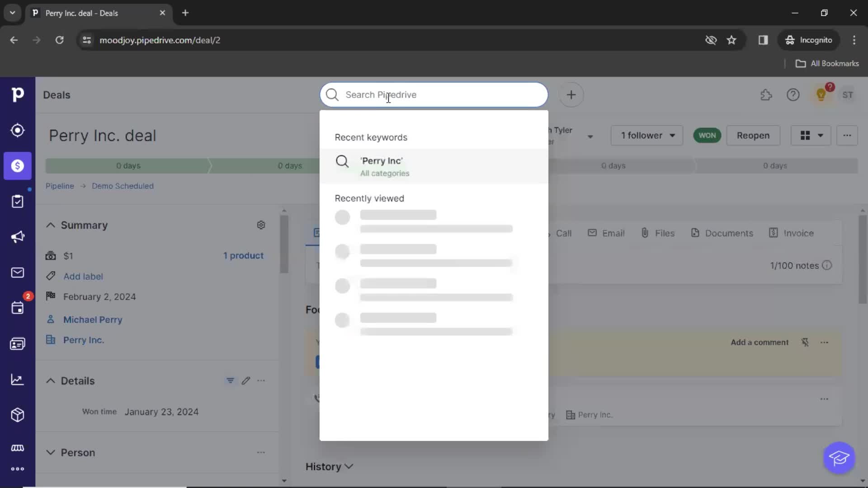Select the Leads inbox sidebar icon
Viewport: 868px width, 488px height.
click(17, 130)
